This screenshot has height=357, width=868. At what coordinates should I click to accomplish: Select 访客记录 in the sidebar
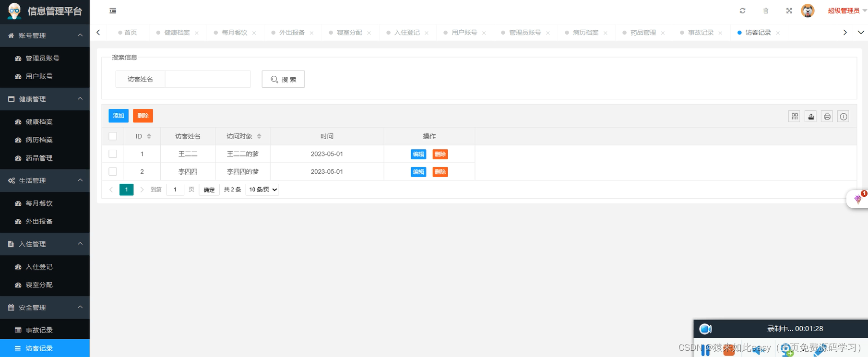[x=45, y=348]
